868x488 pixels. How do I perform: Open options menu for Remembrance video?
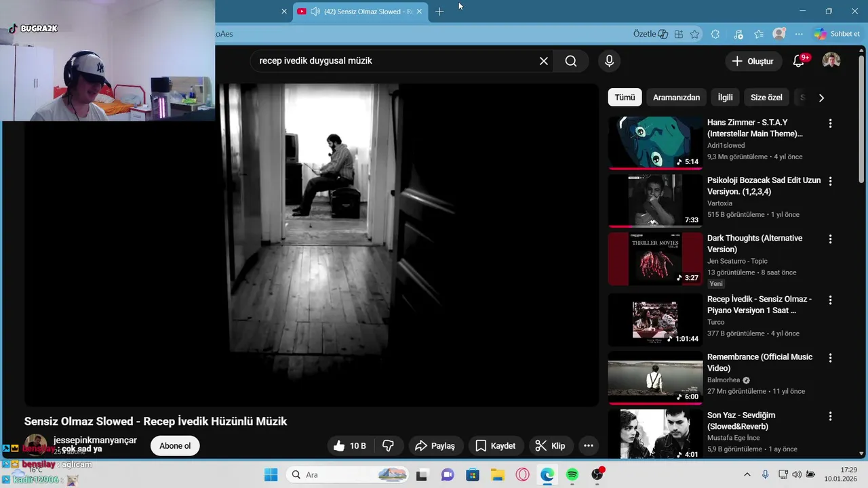(x=830, y=358)
